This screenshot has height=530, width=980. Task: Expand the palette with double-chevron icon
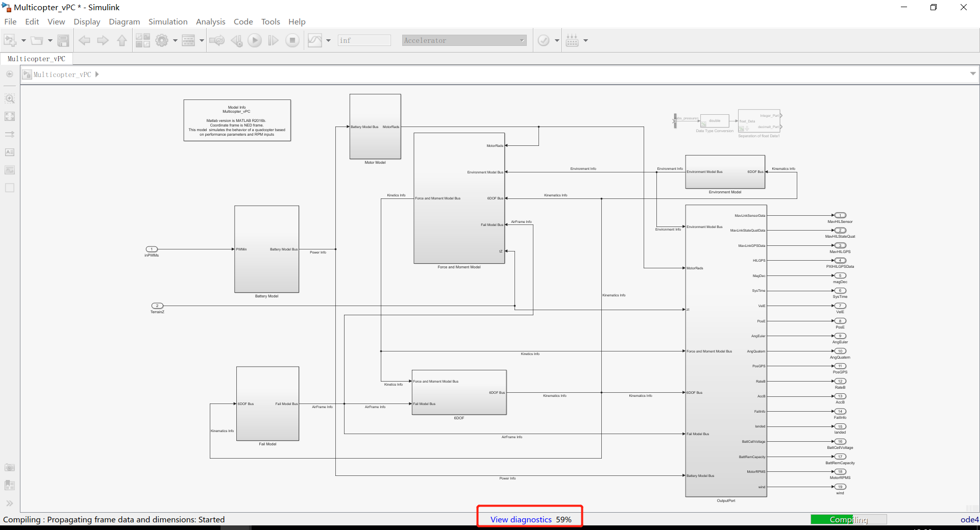pos(10,503)
